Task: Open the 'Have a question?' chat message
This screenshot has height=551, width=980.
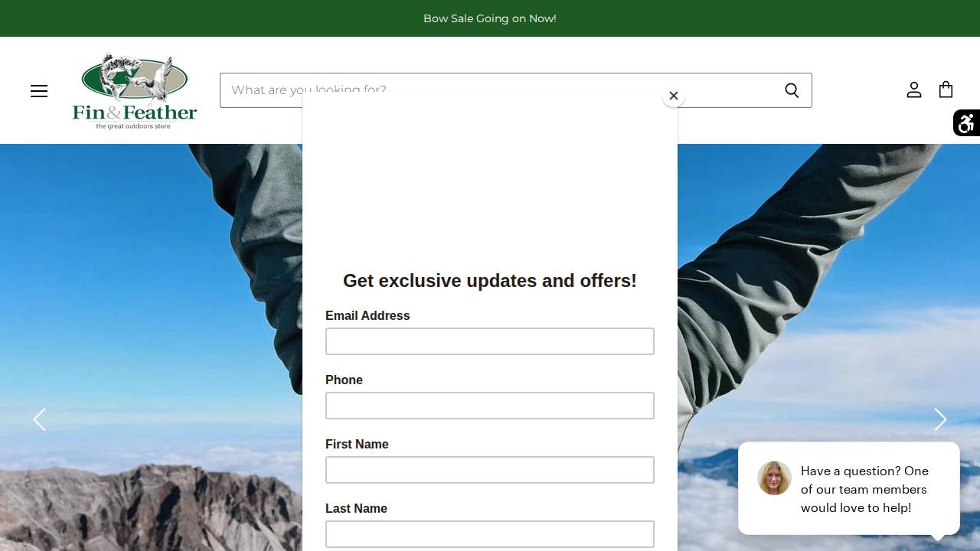Action: (x=864, y=489)
